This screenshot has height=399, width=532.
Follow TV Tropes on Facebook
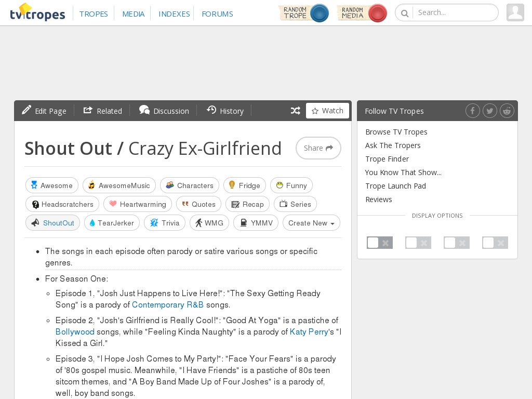tap(472, 111)
